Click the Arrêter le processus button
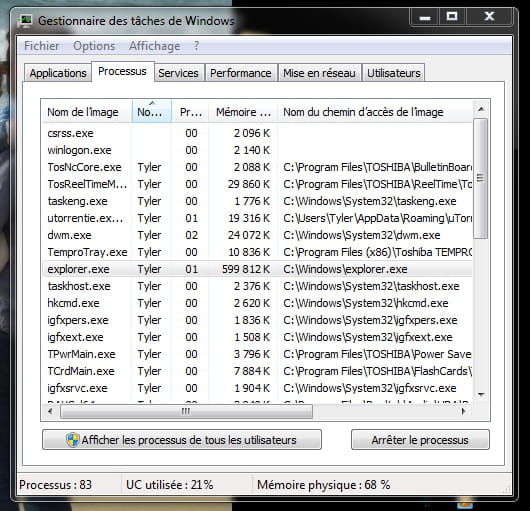The height and width of the screenshot is (511, 530). [x=420, y=440]
